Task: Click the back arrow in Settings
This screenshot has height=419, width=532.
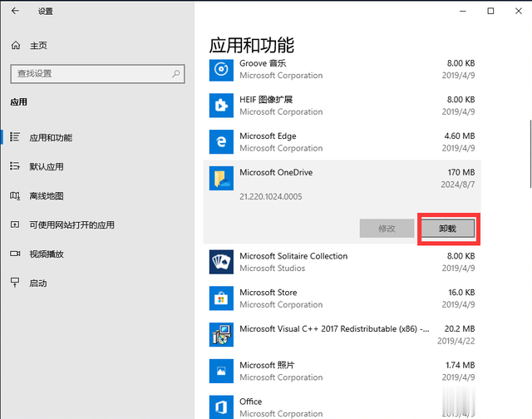Action: 15,11
